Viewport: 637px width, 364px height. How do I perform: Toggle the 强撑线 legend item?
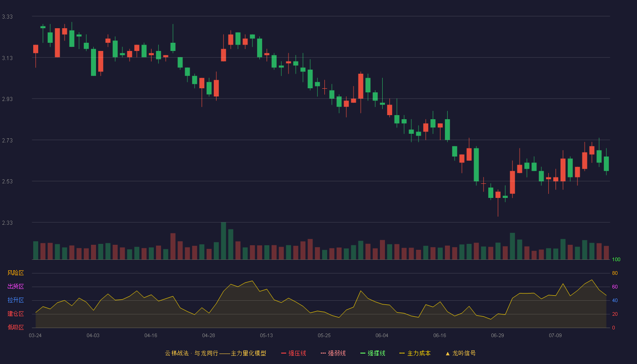click(373, 353)
